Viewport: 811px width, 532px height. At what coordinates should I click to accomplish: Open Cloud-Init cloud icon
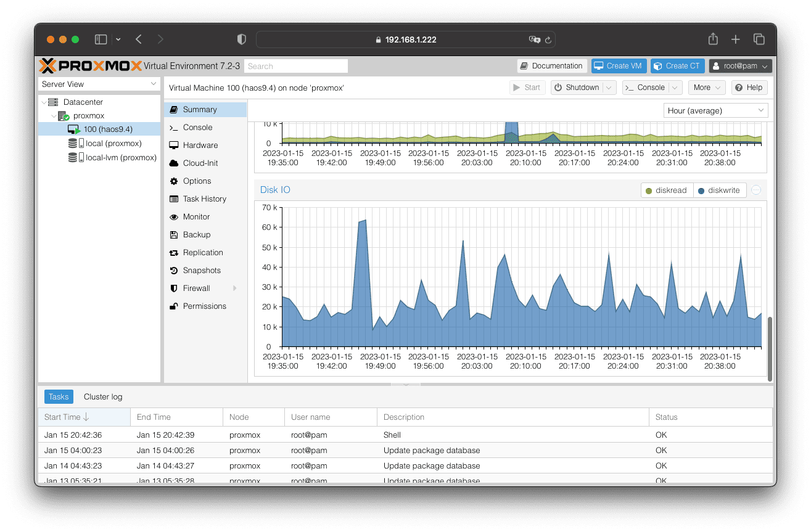(x=173, y=163)
